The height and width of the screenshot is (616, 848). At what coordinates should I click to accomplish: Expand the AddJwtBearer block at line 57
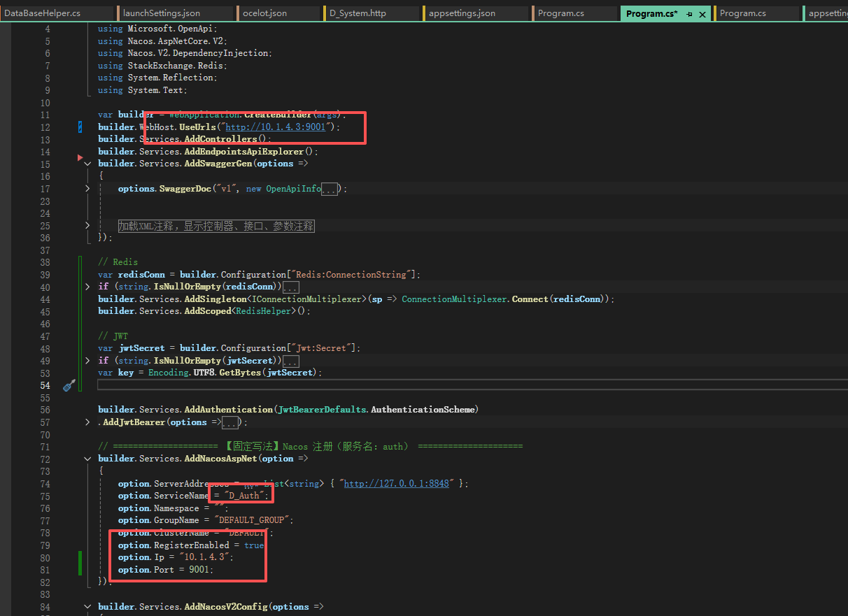pyautogui.click(x=87, y=422)
